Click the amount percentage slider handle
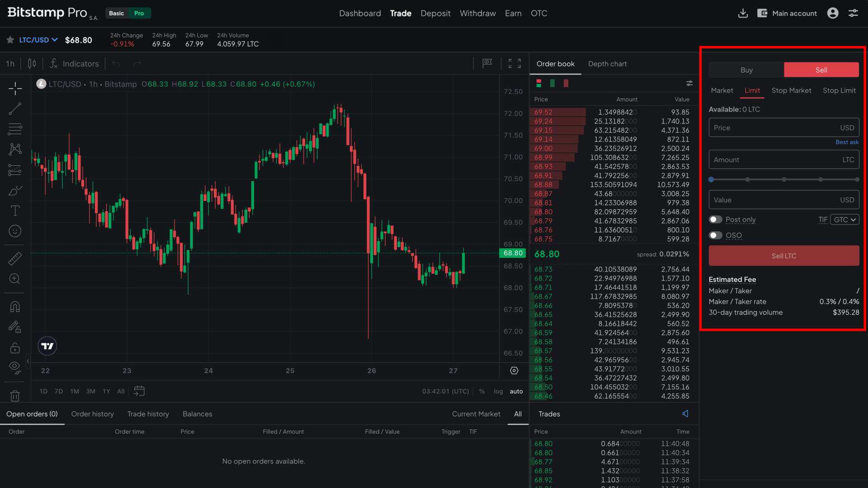The width and height of the screenshot is (868, 488). 711,179
